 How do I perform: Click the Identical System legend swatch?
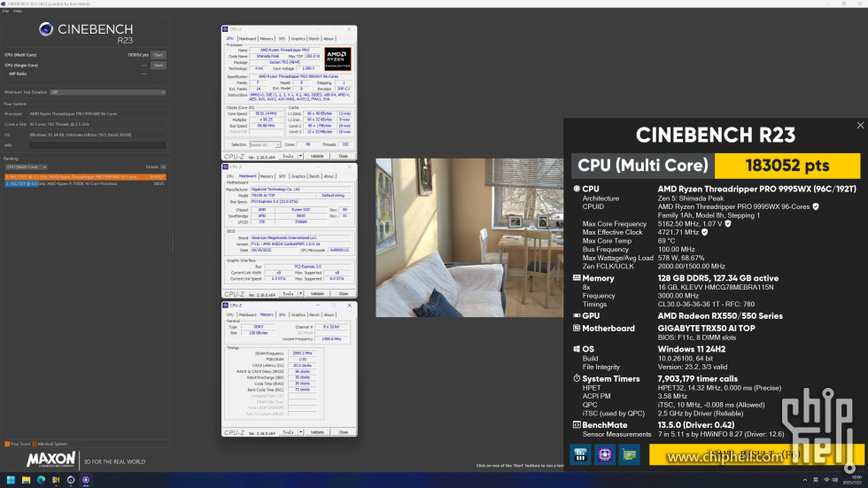click(x=35, y=444)
